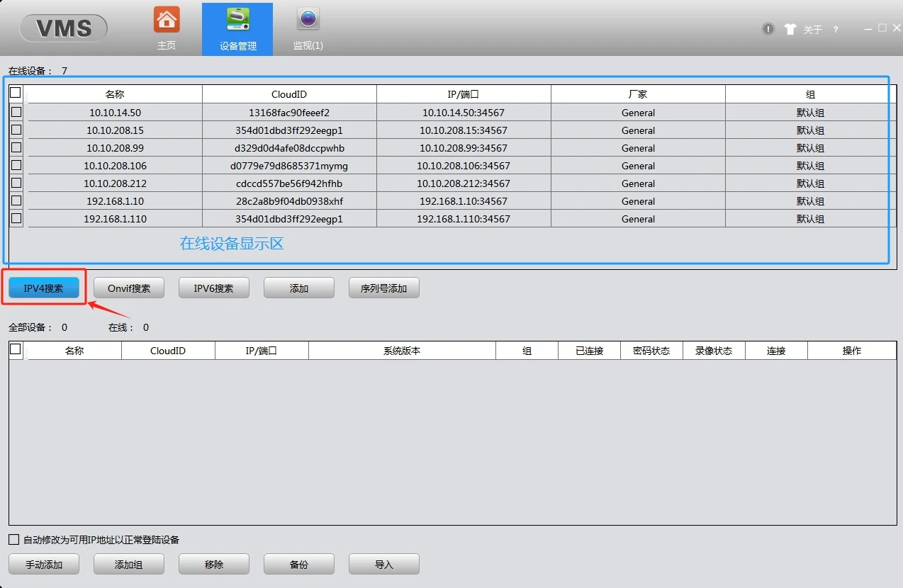The height and width of the screenshot is (588, 903).
Task: Click the 厂家 column header
Action: (638, 94)
